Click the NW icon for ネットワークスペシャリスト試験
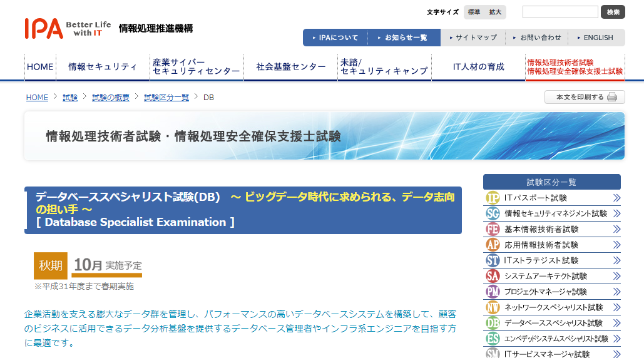Screen dimensions: 644x358 pos(493,307)
